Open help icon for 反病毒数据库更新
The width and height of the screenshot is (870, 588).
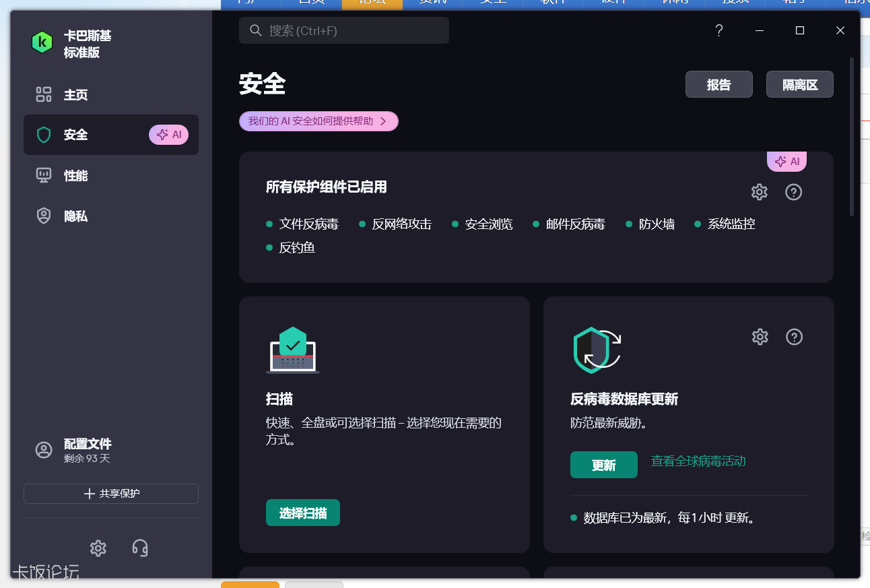(x=795, y=337)
